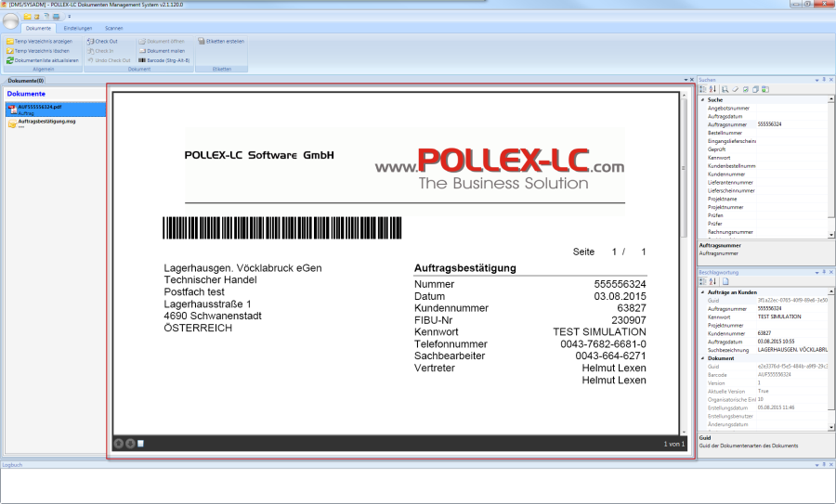Refresh list with Dokumentenliste aktualisieren
The width and height of the screenshot is (836, 504).
[42, 60]
